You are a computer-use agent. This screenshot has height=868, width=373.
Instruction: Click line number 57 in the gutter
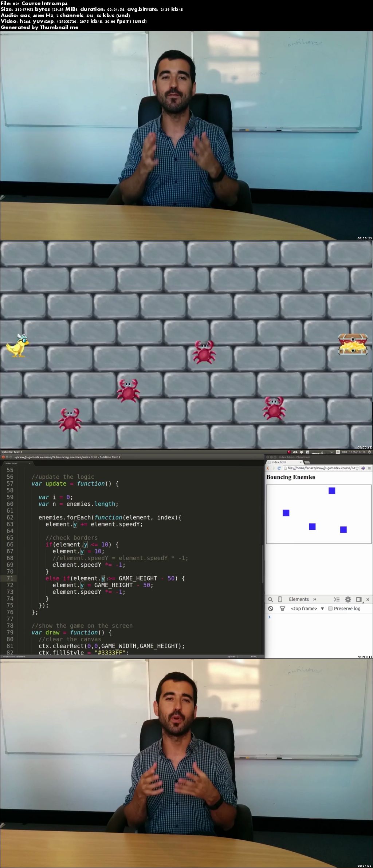(10, 483)
